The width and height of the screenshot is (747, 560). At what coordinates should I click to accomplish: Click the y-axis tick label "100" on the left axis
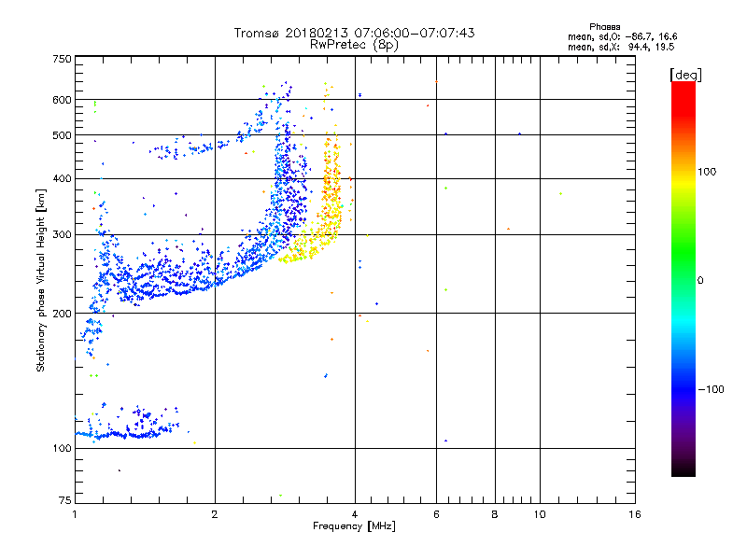click(62, 449)
